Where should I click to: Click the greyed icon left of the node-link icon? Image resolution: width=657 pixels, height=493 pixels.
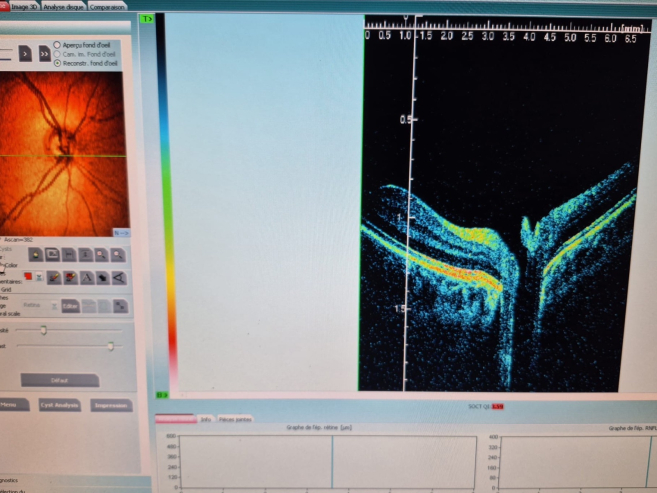pyautogui.click(x=105, y=306)
